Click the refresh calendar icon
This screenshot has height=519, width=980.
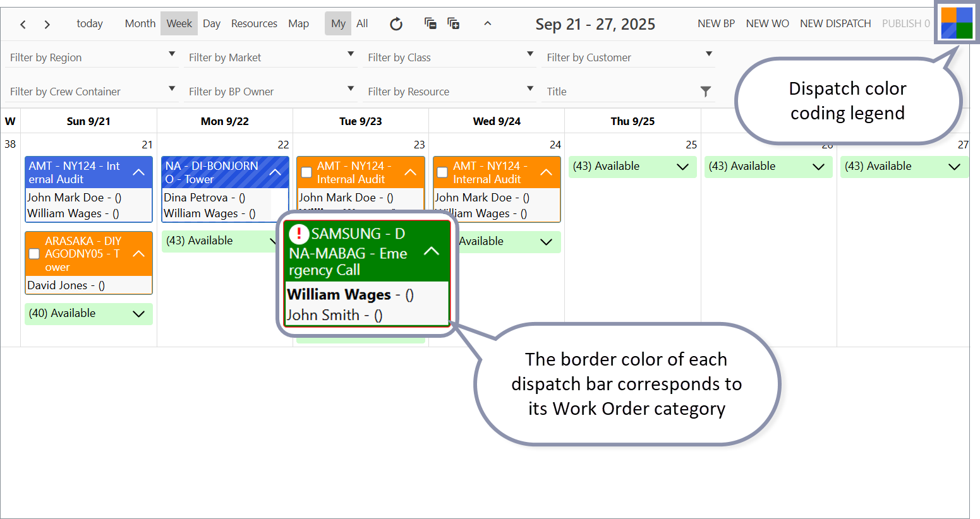(x=396, y=24)
